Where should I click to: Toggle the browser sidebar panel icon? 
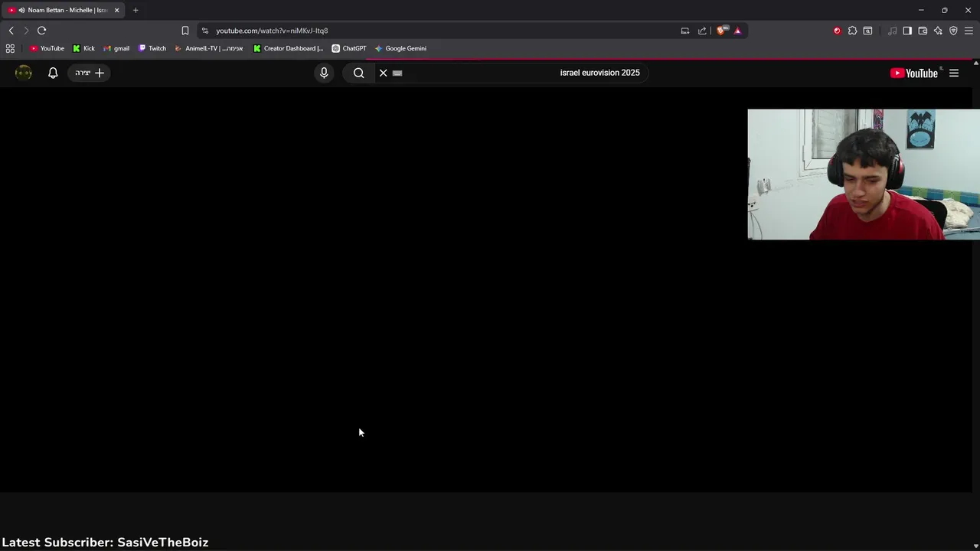click(907, 31)
